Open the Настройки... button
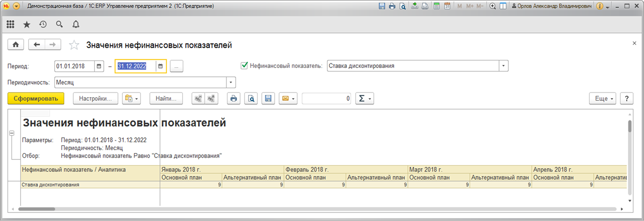Viewport: 644px width, 221px height. click(x=95, y=99)
